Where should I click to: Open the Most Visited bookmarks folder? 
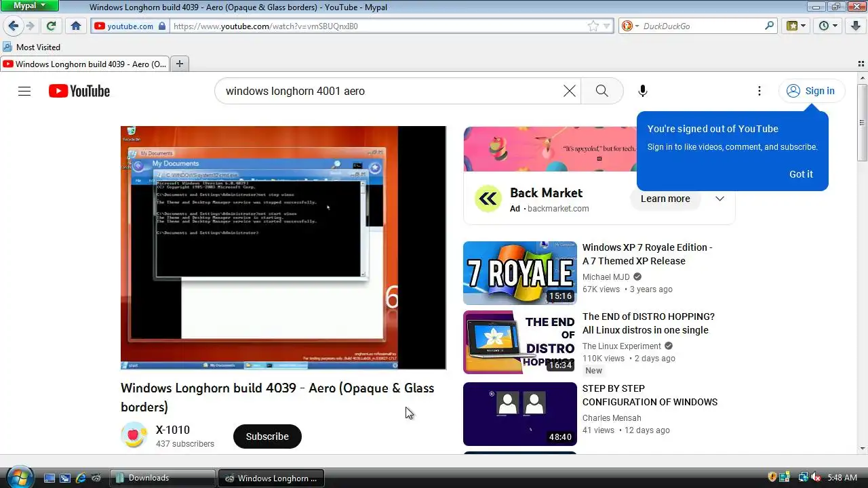point(32,47)
